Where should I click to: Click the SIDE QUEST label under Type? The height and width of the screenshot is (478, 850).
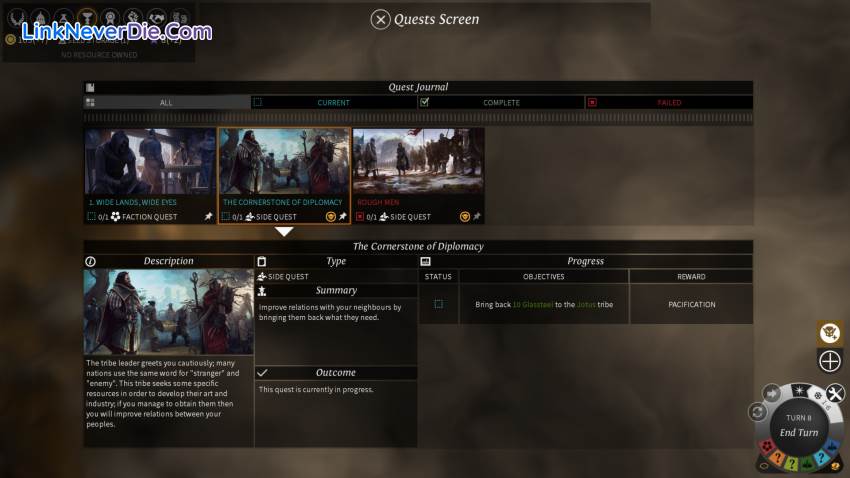288,277
